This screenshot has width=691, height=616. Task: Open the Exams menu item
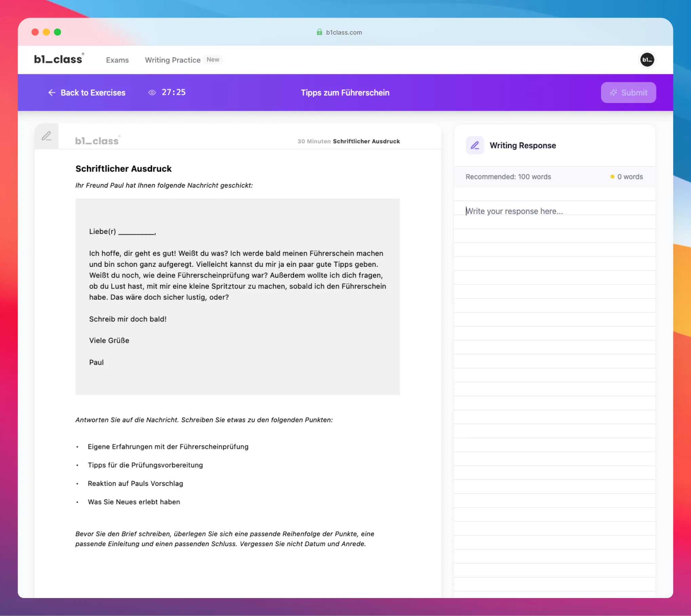(x=117, y=60)
